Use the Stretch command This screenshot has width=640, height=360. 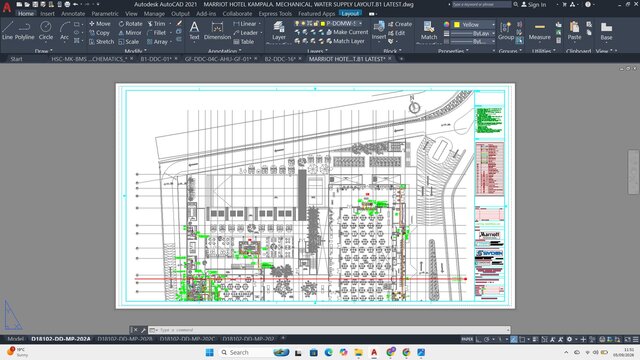101,42
